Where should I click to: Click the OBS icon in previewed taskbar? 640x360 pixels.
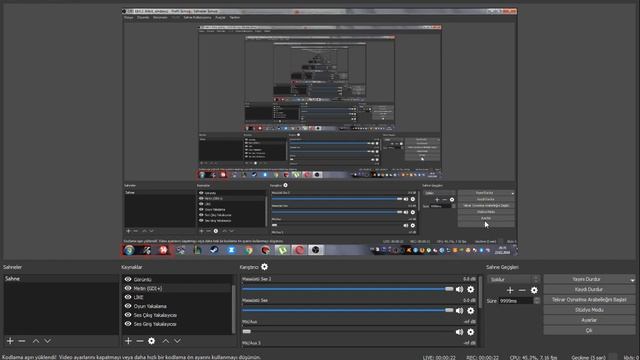click(316, 250)
